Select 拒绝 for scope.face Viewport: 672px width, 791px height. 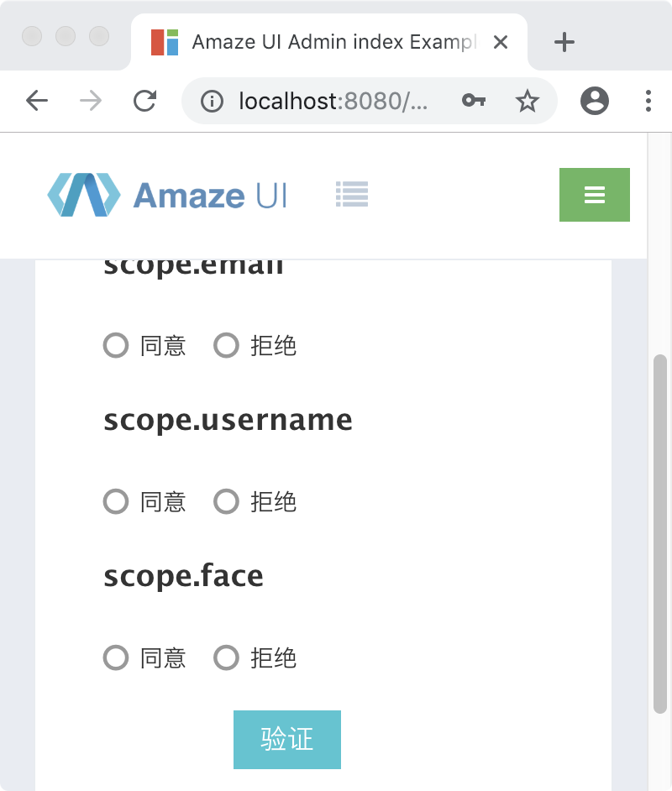(x=227, y=657)
